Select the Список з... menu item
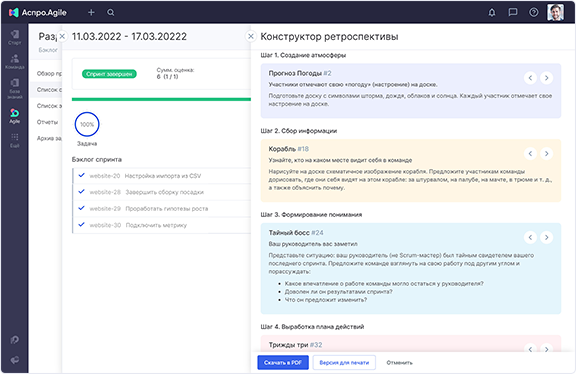This screenshot has height=374, width=576. pyautogui.click(x=49, y=106)
